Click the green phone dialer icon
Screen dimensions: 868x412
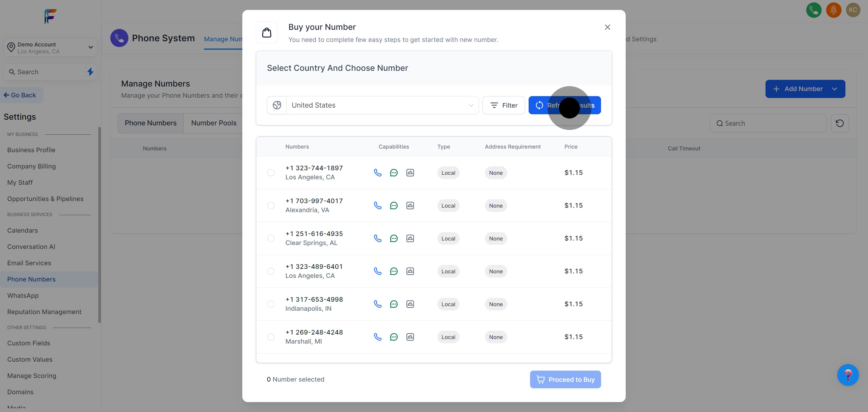[x=813, y=10]
